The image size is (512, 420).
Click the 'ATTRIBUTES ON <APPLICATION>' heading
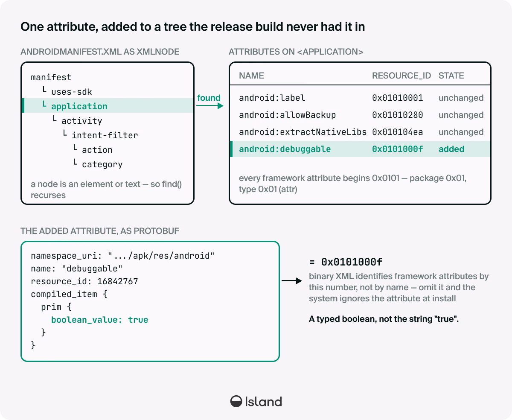[x=296, y=52]
